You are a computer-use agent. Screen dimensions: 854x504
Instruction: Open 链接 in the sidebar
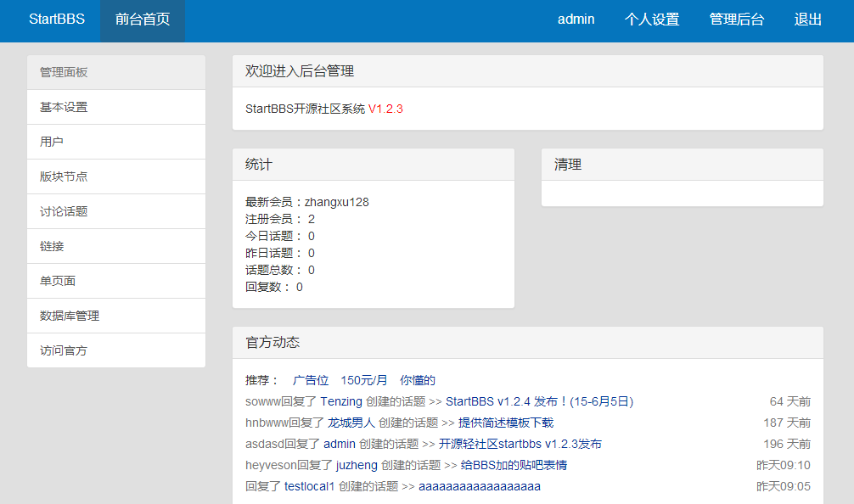tap(116, 247)
